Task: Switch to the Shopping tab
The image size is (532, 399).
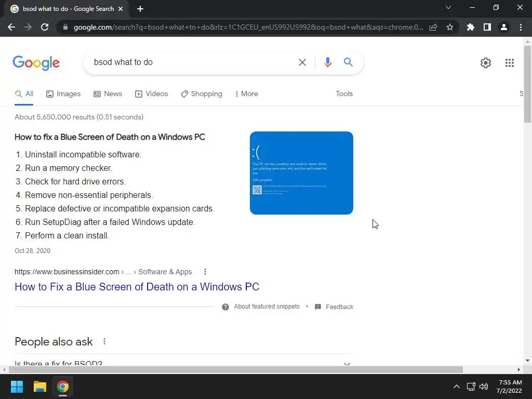Action: [202, 94]
